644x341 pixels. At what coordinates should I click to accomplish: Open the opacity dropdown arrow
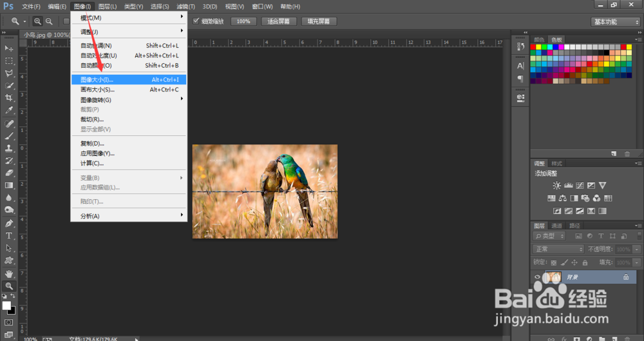point(637,249)
